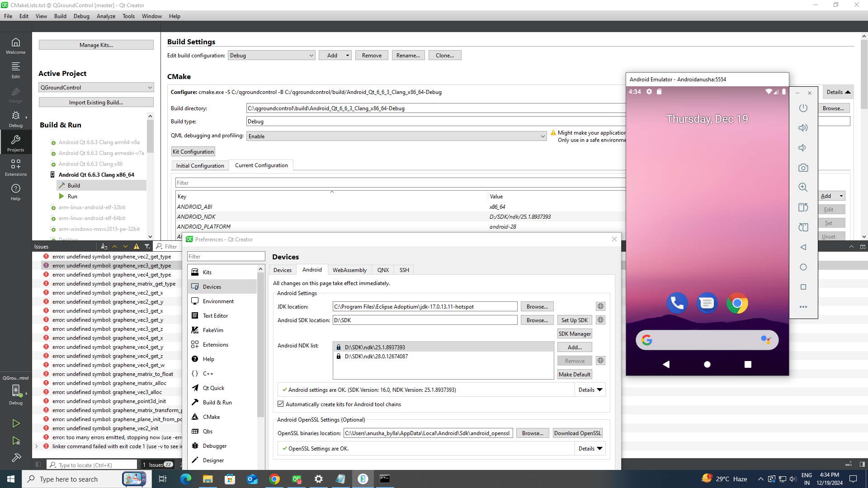Click the Type to locate field
Image resolution: width=868 pixels, height=488 pixels.
[x=92, y=465]
